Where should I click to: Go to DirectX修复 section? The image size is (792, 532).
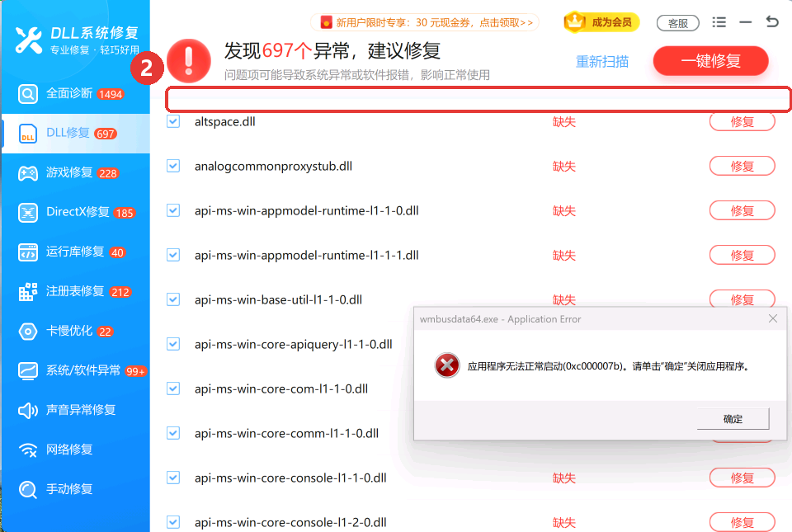[x=76, y=213]
